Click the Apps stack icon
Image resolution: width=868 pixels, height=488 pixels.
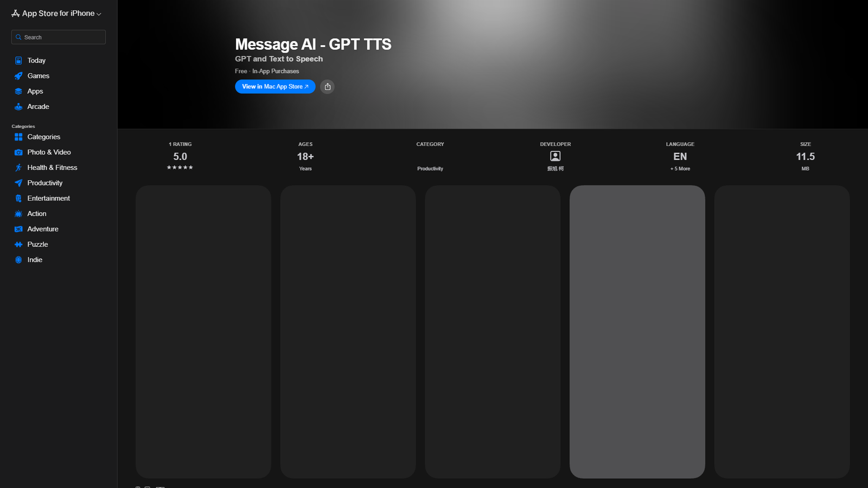point(18,91)
